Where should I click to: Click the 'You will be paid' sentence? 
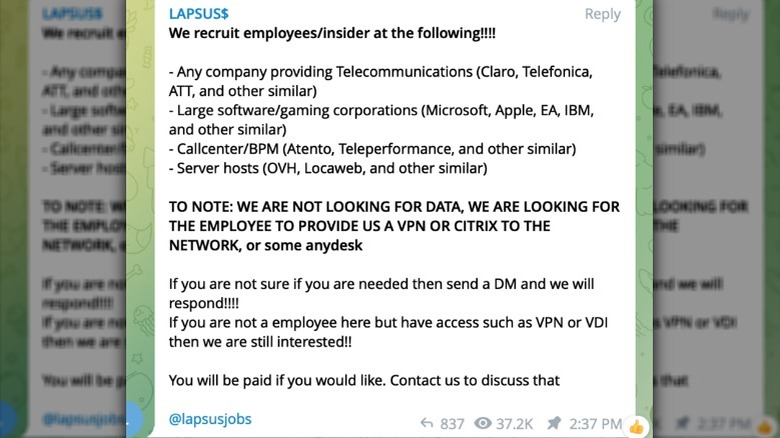point(364,380)
